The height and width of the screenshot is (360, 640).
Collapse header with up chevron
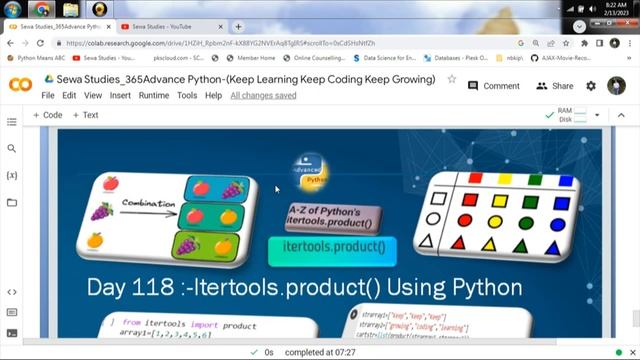click(621, 115)
